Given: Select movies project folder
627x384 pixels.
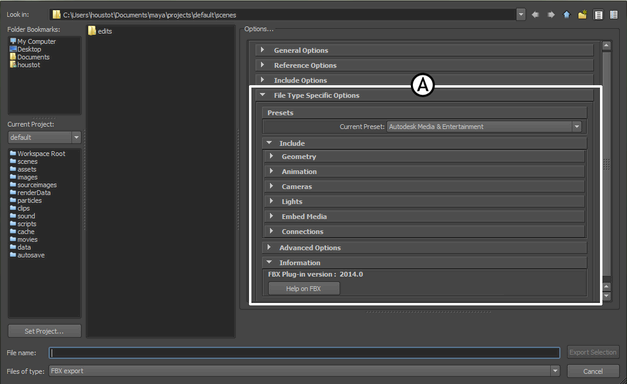Looking at the screenshot, I should coord(24,240).
